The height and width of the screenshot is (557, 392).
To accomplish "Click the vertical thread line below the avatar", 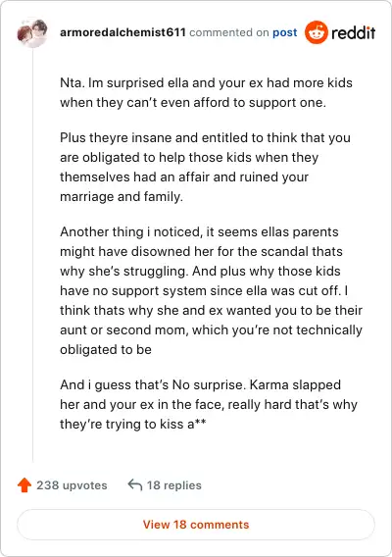I will point(33,254).
